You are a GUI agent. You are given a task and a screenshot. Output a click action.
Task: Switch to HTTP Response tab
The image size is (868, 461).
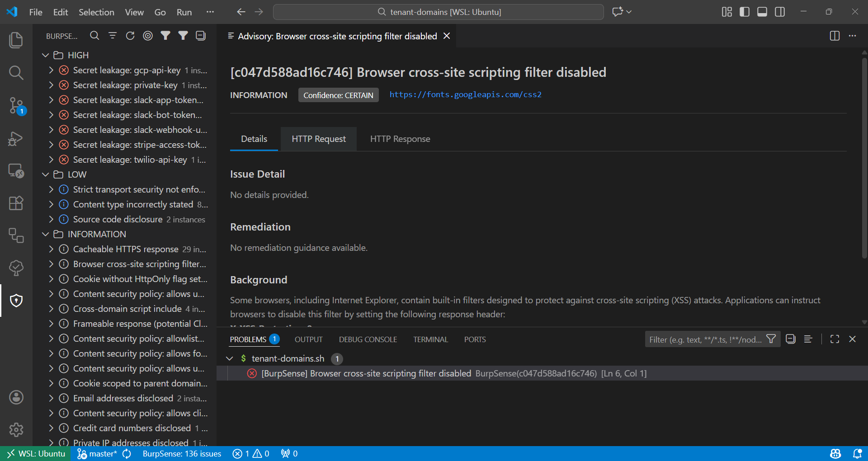click(400, 139)
